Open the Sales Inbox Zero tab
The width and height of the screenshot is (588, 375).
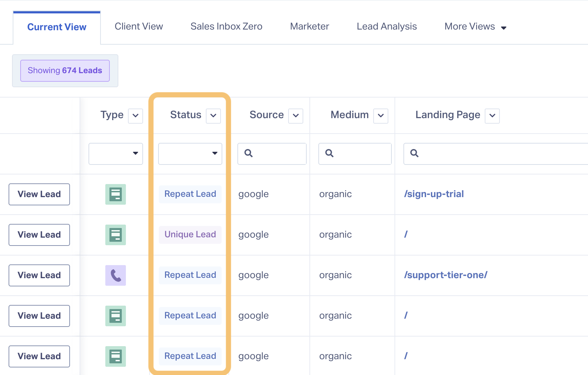[x=226, y=26]
